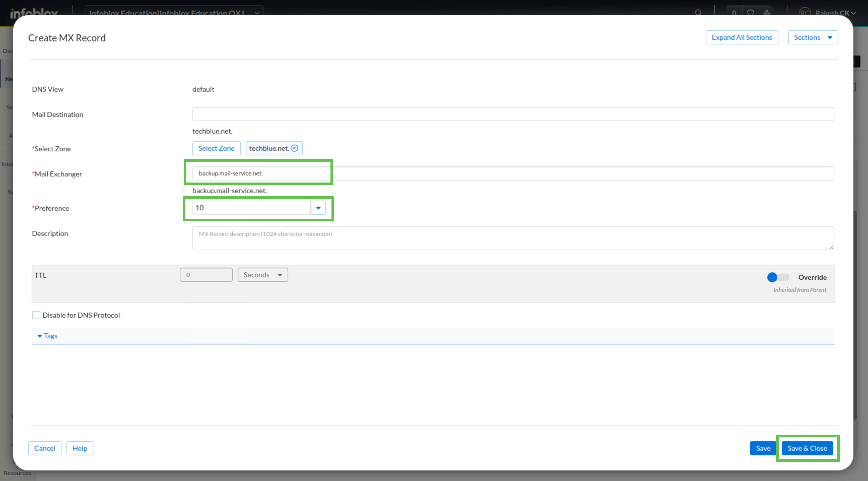Cancel the MX record creation
868x481 pixels.
click(x=45, y=448)
